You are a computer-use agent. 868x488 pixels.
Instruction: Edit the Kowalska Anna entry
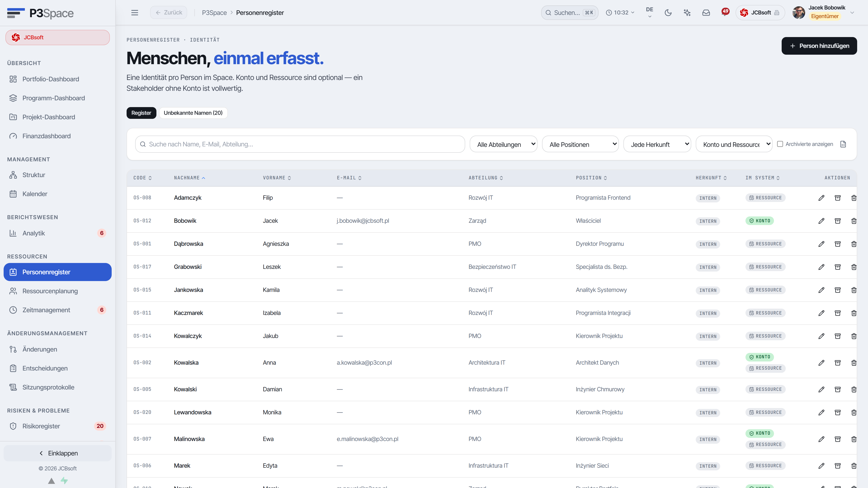(821, 363)
